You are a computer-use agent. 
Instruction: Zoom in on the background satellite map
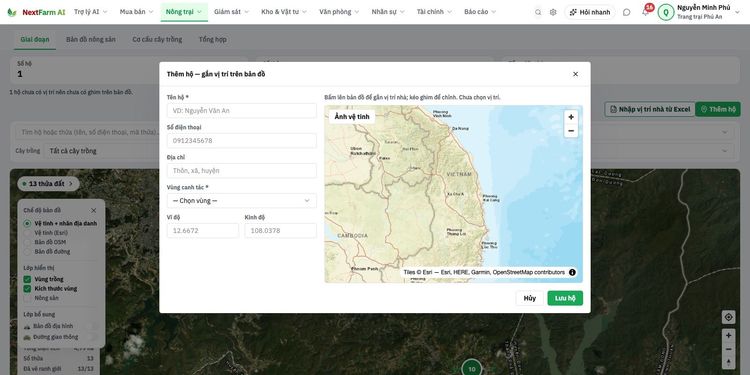pyautogui.click(x=728, y=336)
